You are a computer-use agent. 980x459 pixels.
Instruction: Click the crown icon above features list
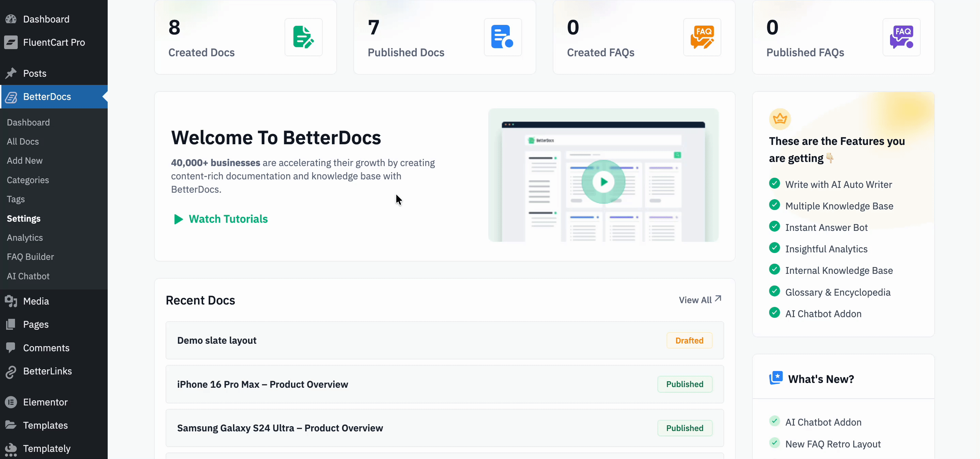pos(780,119)
